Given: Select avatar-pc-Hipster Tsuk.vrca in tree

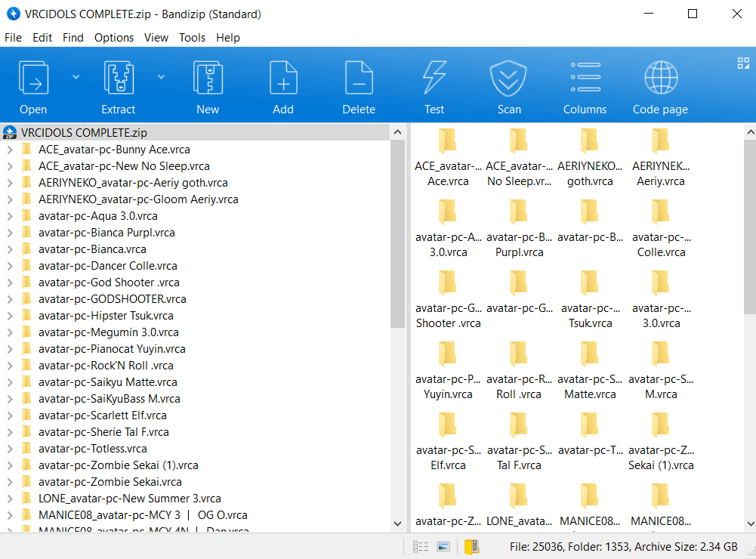Looking at the screenshot, I should click(x=106, y=316).
